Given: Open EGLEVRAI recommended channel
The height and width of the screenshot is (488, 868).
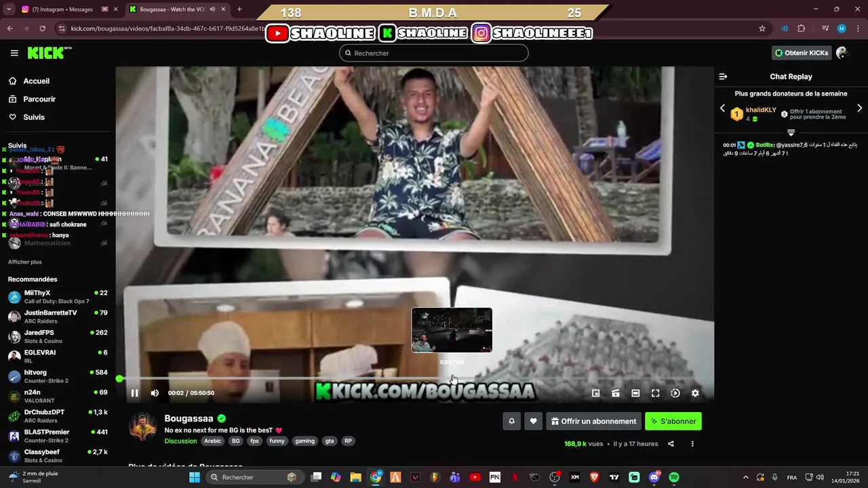Looking at the screenshot, I should (58, 357).
